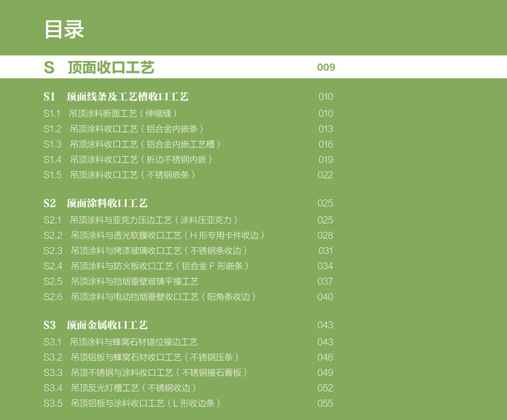Select entry S3.5 L形收边条
This screenshot has width=507, height=420.
click(x=132, y=403)
